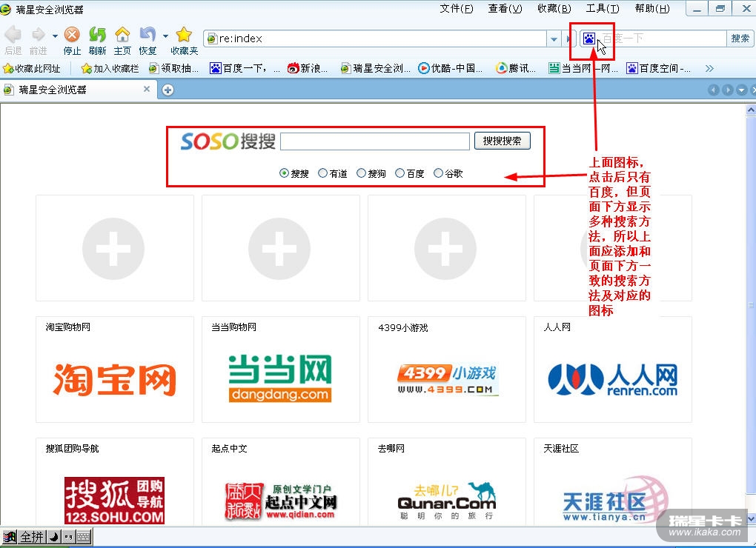Screen dimensions: 756x548
Task: Select the 有道 radio button
Action: click(x=323, y=173)
